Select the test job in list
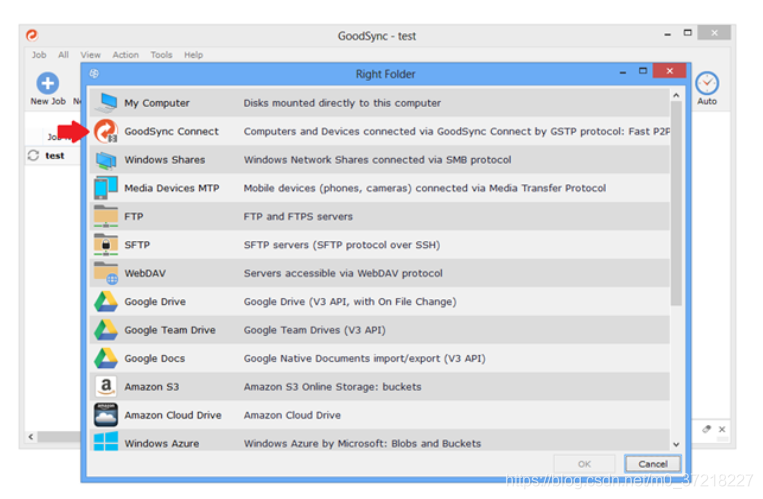763x499 pixels. tap(54, 156)
